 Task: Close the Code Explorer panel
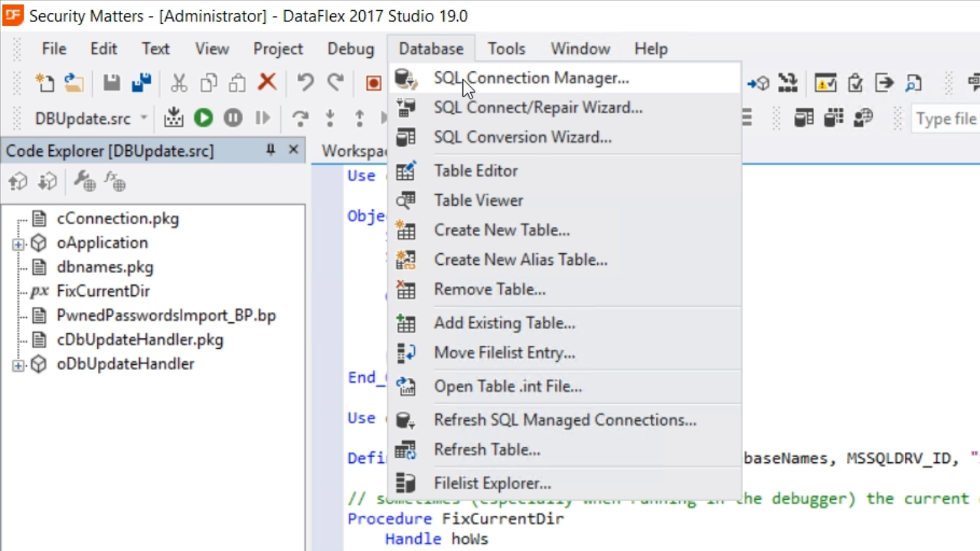(293, 150)
